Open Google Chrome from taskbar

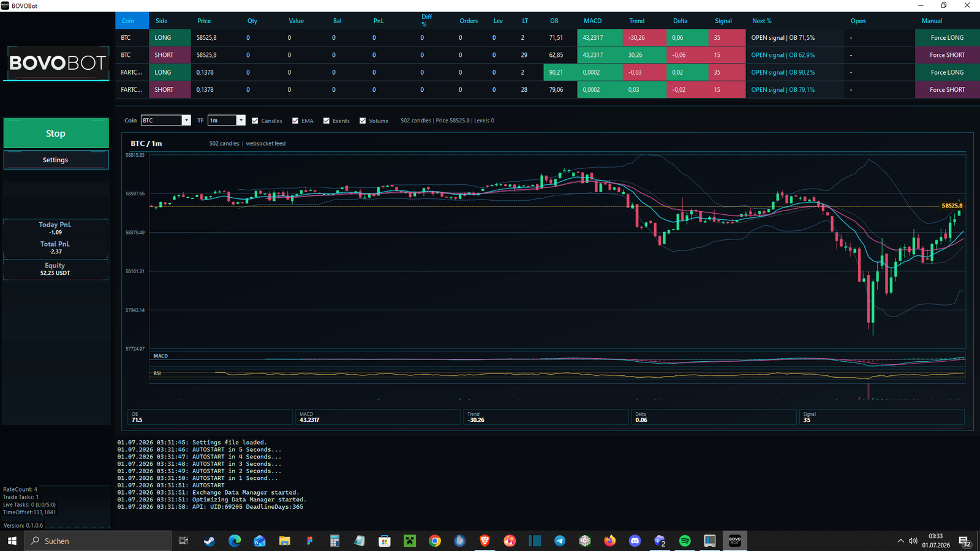[435, 541]
